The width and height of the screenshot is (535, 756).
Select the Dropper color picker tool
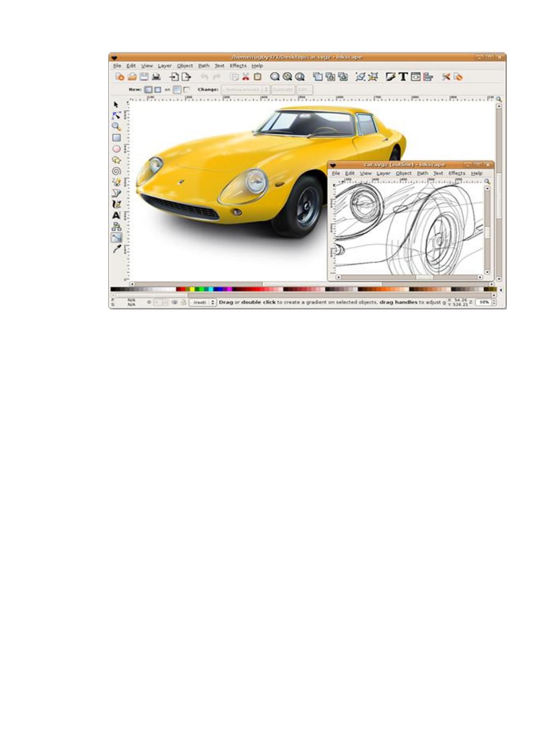coord(116,249)
